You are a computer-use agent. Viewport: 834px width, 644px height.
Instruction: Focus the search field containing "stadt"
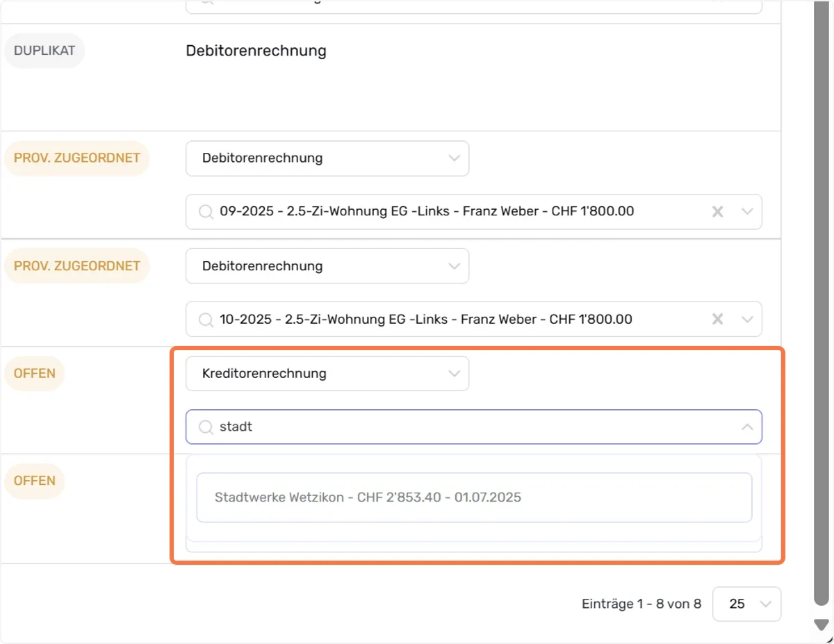(x=474, y=427)
